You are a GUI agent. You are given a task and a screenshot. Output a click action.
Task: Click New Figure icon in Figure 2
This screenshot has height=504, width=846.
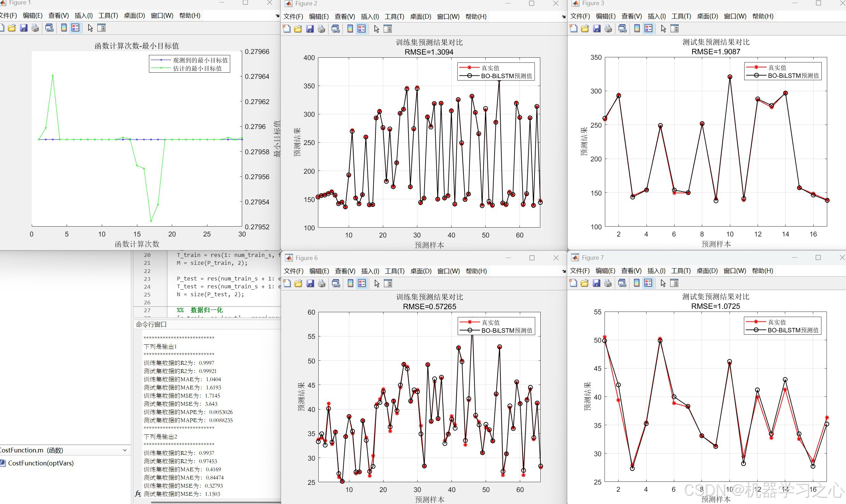[x=287, y=29]
